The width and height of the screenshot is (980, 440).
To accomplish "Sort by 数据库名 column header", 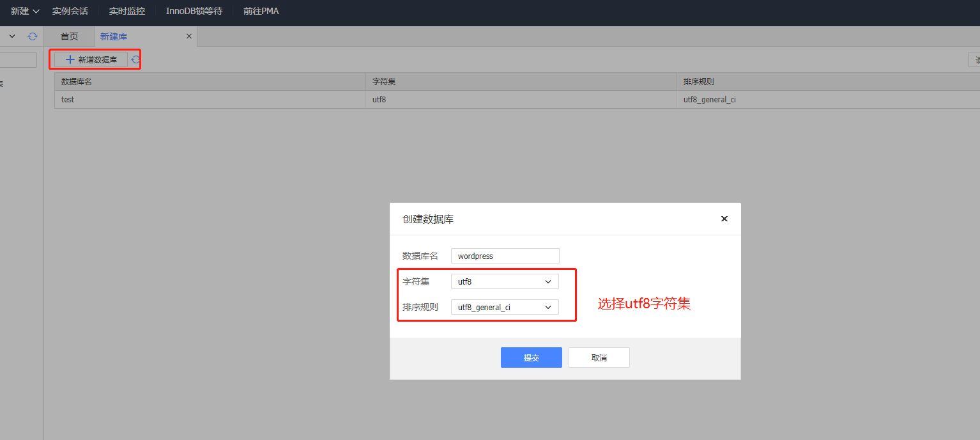I will pyautogui.click(x=210, y=82).
